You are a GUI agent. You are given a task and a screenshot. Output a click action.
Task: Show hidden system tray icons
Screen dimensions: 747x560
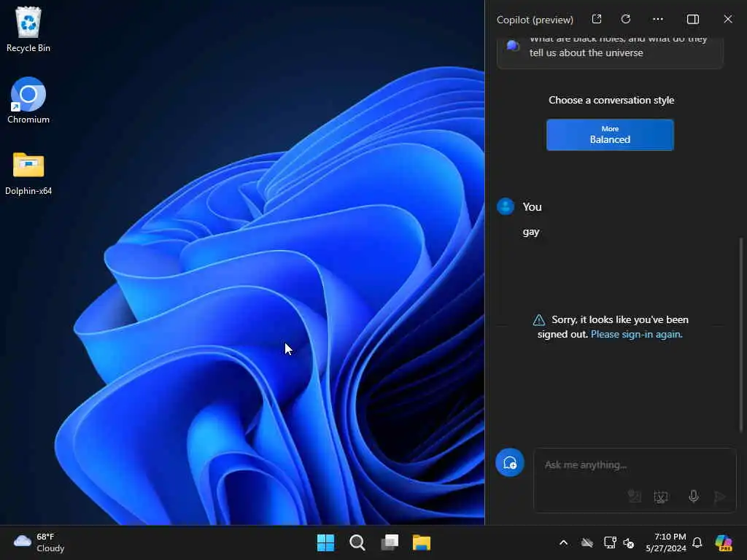(563, 542)
